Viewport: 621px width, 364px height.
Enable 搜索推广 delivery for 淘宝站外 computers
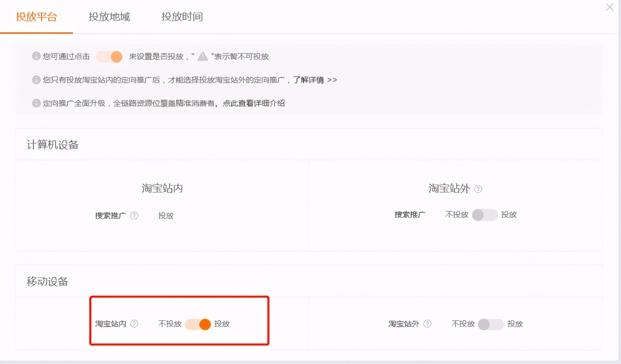coord(485,215)
